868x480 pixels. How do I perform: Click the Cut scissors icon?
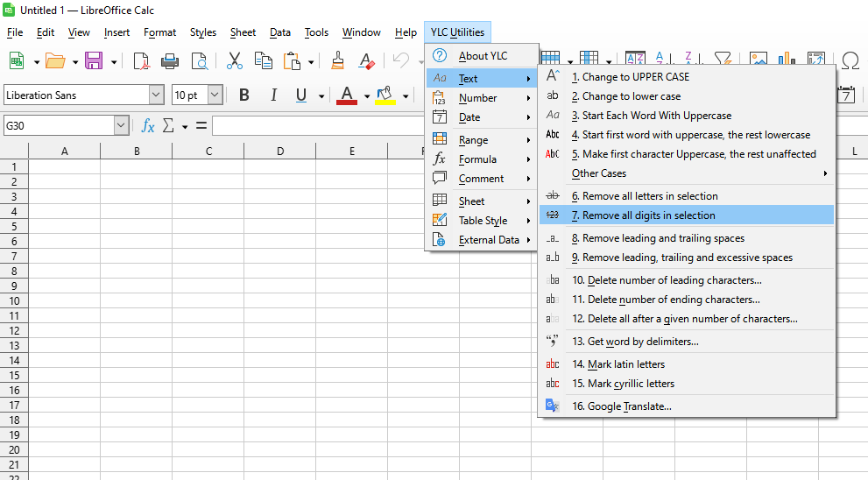(x=234, y=60)
